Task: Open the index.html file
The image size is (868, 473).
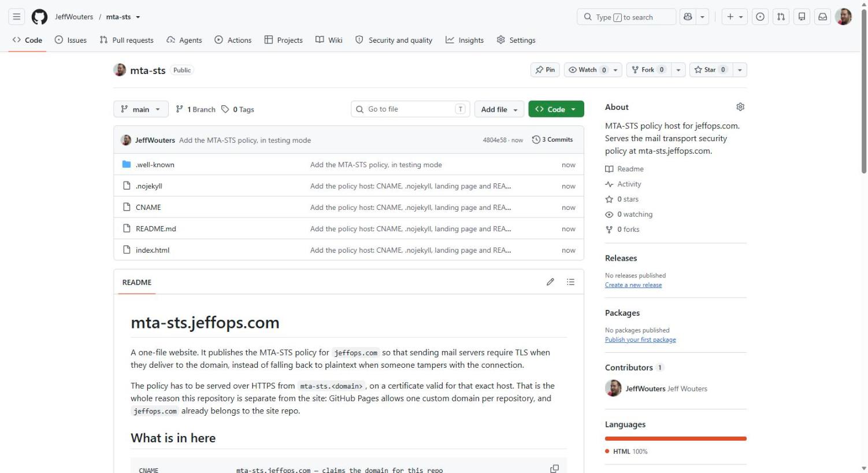Action: 153,250
